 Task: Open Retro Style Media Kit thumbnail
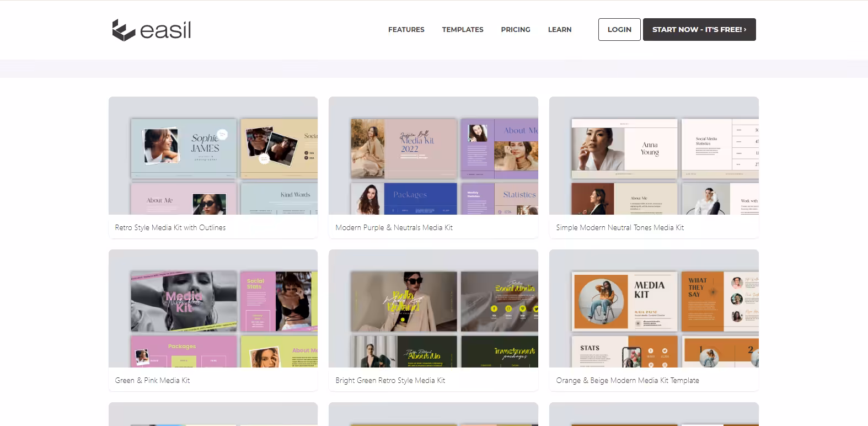(x=213, y=156)
